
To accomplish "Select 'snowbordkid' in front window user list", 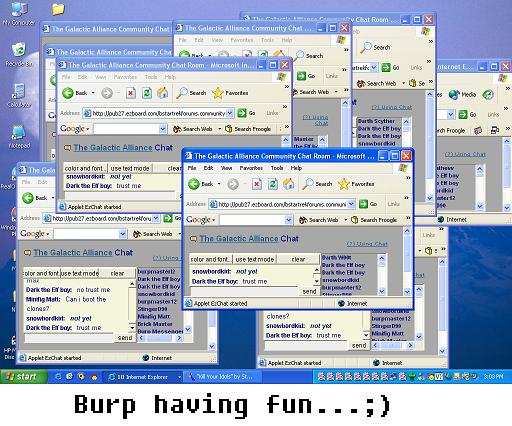I will tap(341, 280).
